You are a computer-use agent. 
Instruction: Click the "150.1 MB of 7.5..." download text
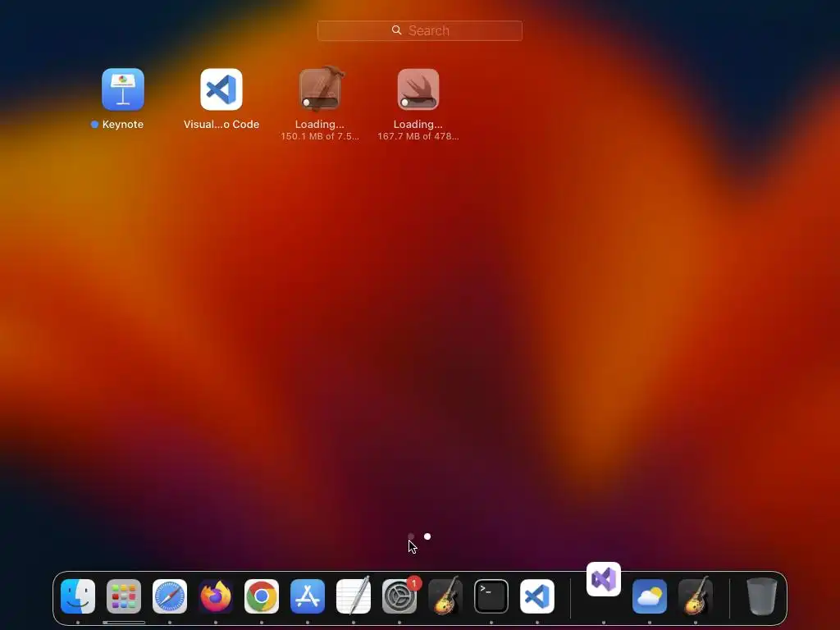click(x=320, y=137)
